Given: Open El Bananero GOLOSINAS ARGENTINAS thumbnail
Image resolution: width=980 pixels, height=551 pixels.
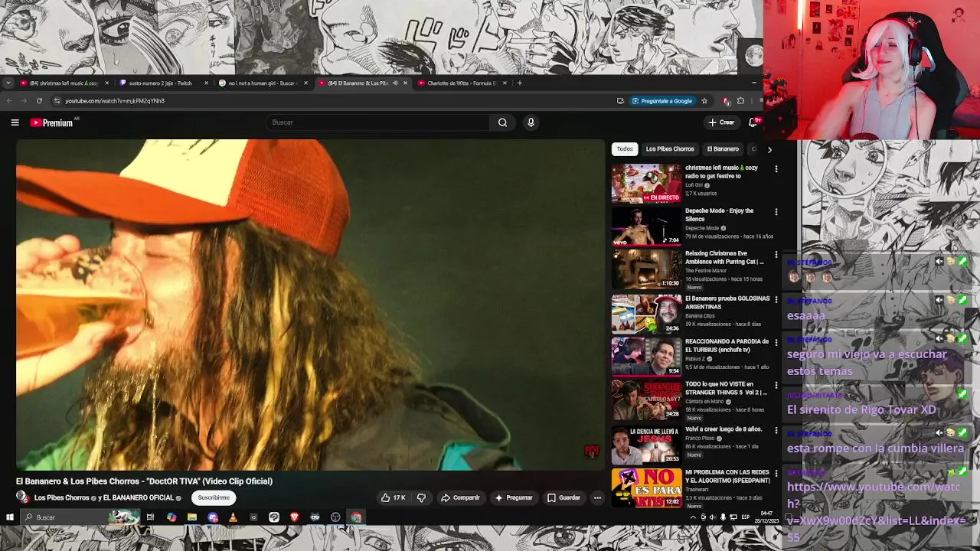Looking at the screenshot, I should (646, 314).
